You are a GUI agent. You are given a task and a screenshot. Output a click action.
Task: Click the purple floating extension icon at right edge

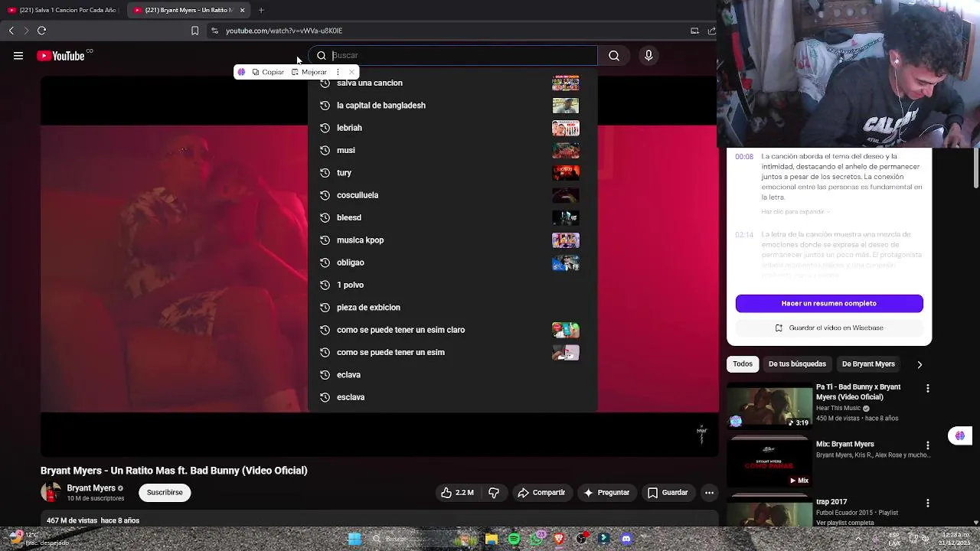tap(959, 436)
